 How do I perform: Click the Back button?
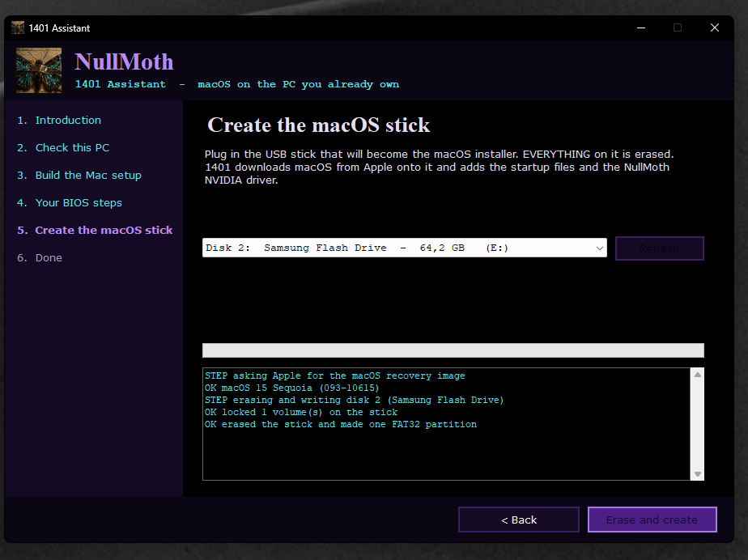(519, 520)
